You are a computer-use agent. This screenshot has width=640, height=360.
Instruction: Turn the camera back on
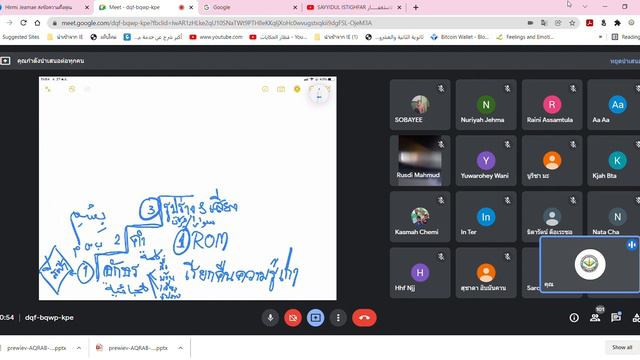[x=293, y=318]
